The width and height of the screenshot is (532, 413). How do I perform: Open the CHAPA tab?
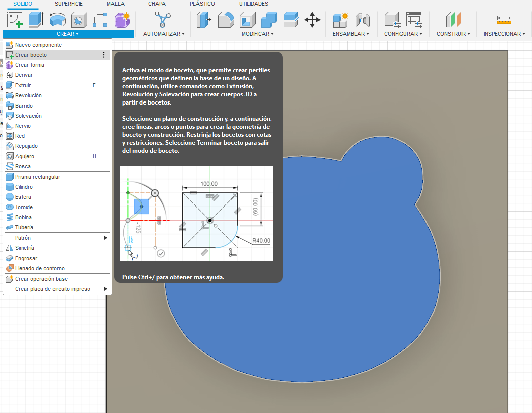[157, 4]
